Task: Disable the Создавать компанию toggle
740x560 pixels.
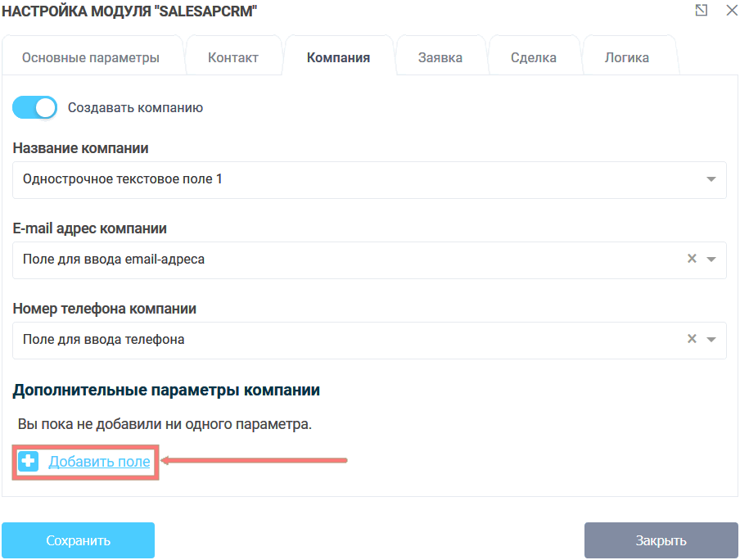Action: (34, 107)
